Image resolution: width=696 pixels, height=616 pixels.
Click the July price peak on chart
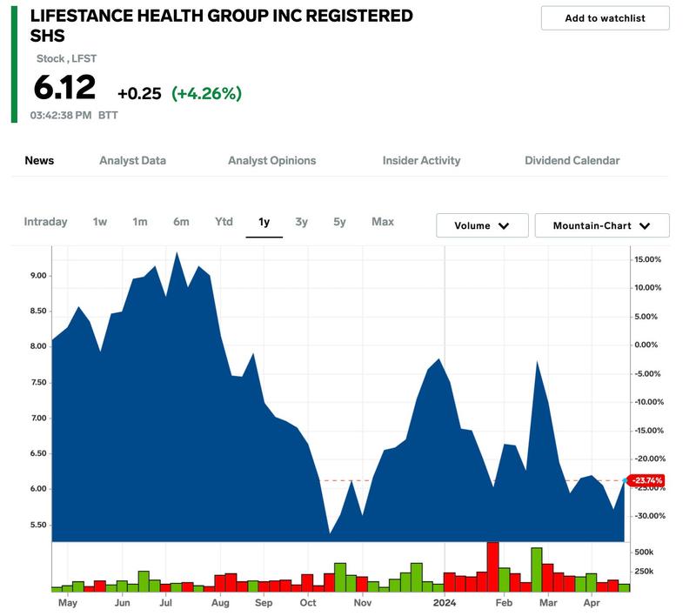[177, 253]
